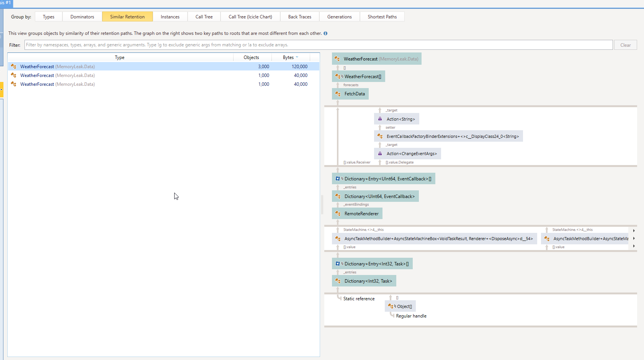This screenshot has height=360, width=644.
Task: Click the delegate icon on the Action<String> node
Action: (380, 119)
